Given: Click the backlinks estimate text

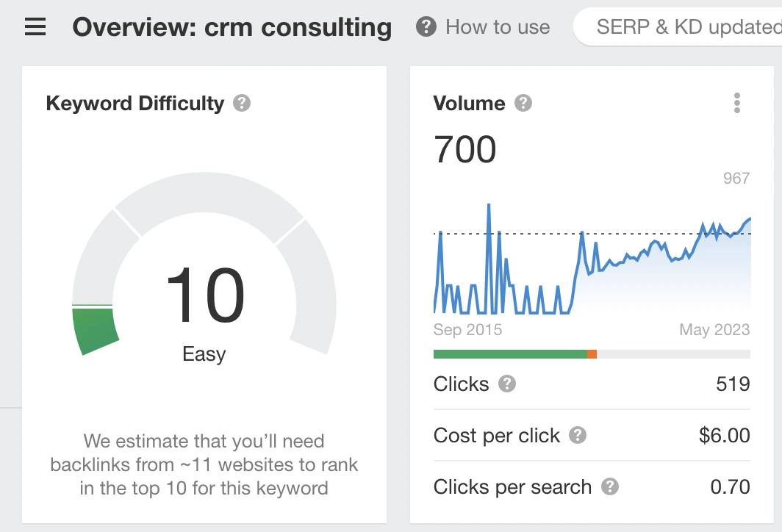Looking at the screenshot, I should pos(204,464).
